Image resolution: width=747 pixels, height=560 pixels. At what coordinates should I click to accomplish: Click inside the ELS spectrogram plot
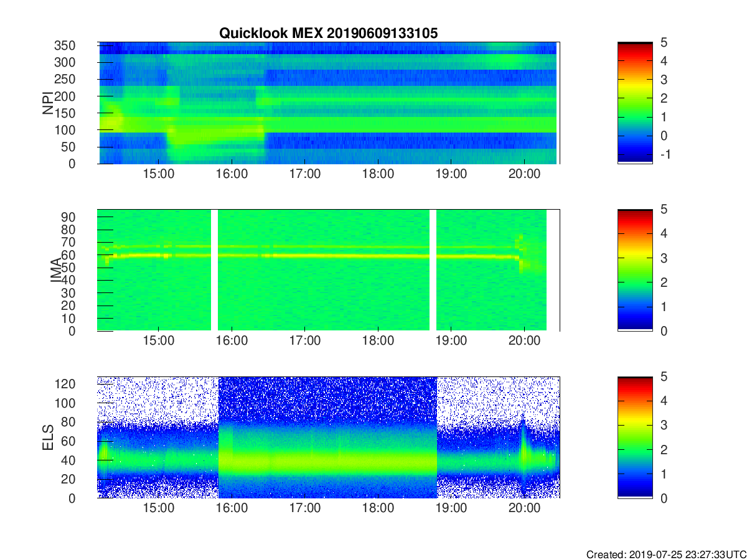(329, 437)
